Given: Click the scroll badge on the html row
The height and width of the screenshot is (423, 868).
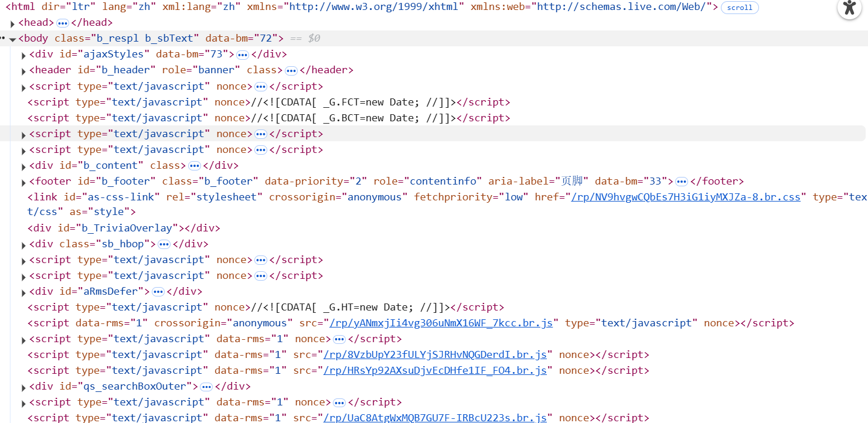Looking at the screenshot, I should (740, 8).
